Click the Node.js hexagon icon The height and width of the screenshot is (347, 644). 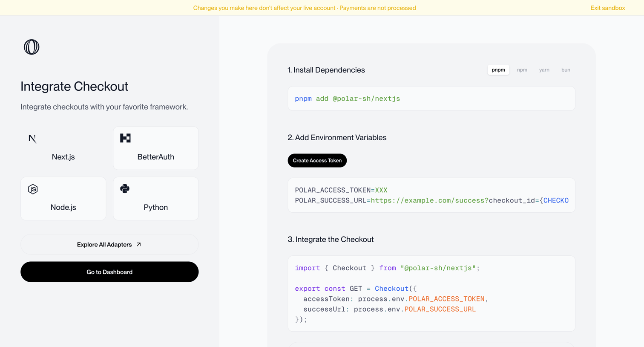point(33,189)
